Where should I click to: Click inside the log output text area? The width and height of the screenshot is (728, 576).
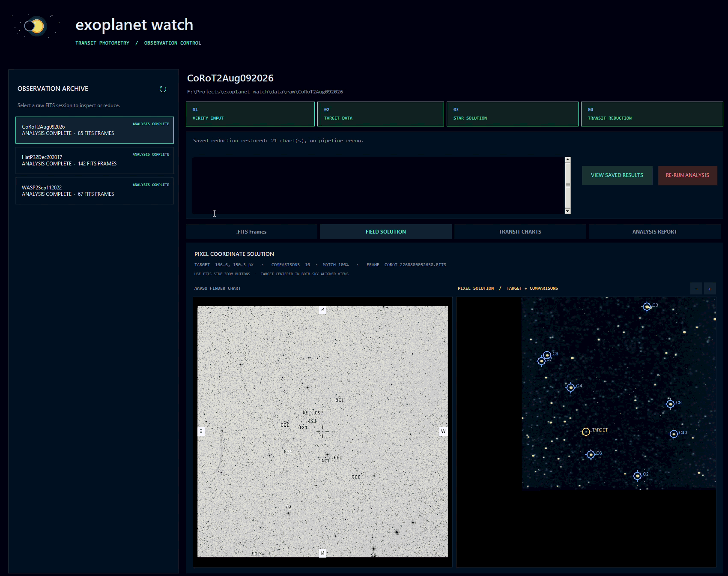pos(379,186)
